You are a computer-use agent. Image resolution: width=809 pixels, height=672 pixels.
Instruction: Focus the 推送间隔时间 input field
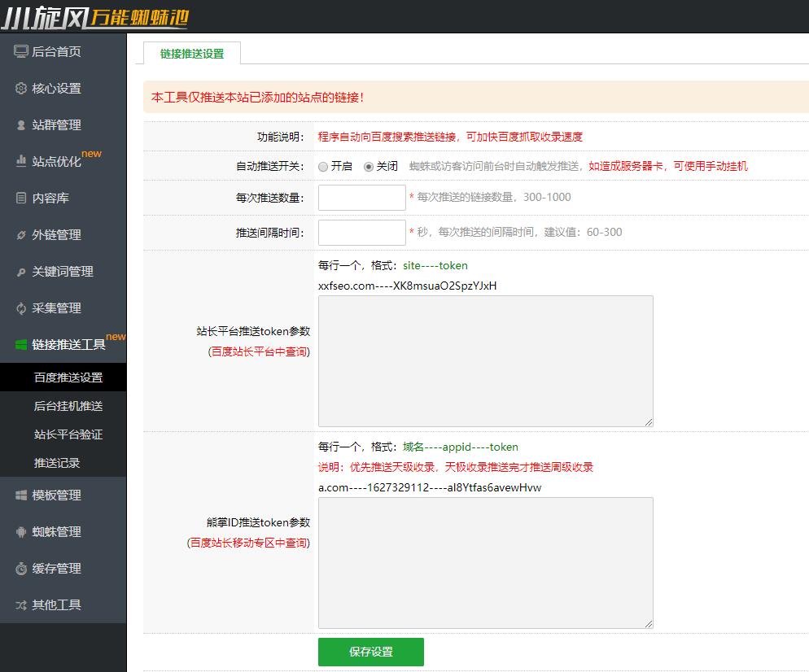coord(361,233)
